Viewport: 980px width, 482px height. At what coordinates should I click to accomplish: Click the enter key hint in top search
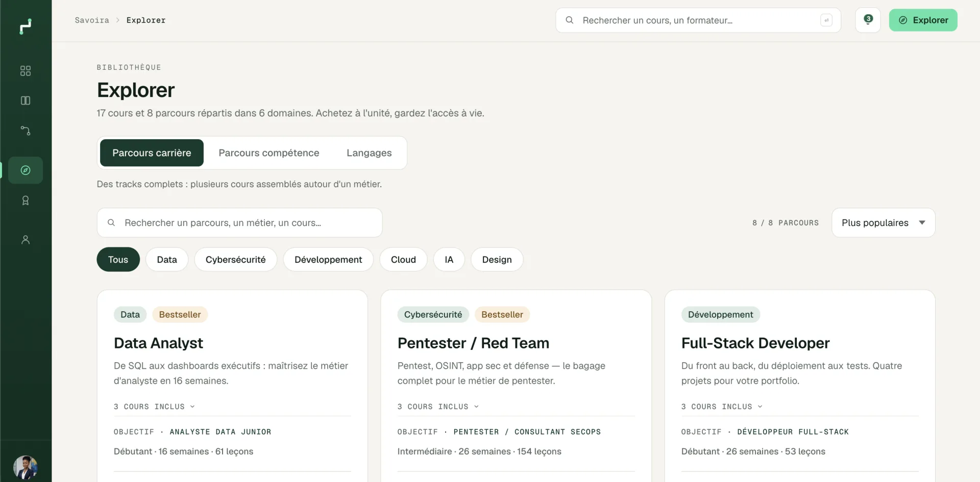pos(826,20)
